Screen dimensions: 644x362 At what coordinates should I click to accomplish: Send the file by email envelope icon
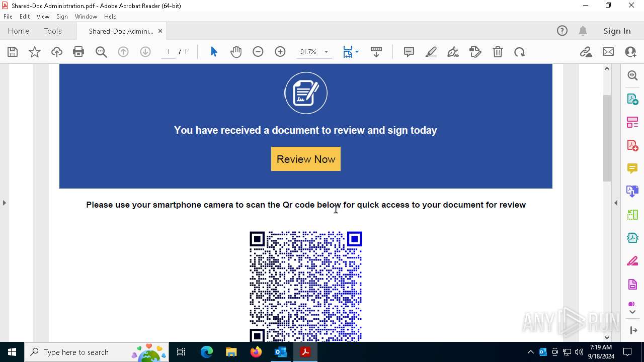coord(608,52)
